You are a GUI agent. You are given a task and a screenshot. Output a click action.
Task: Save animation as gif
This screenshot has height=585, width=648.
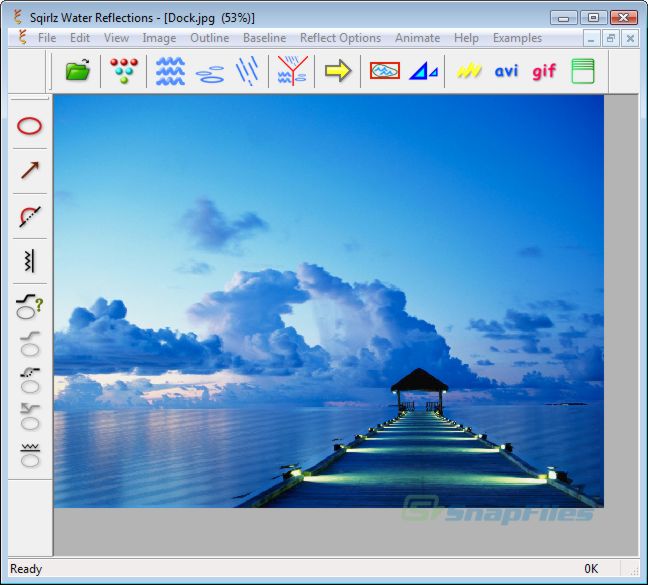(544, 71)
